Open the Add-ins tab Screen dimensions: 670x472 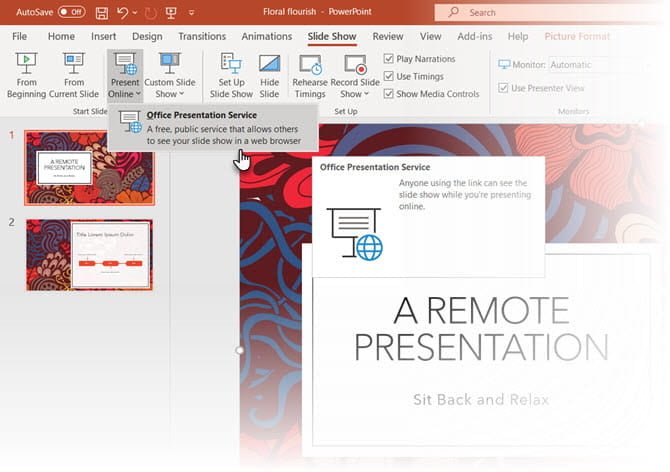pos(474,36)
